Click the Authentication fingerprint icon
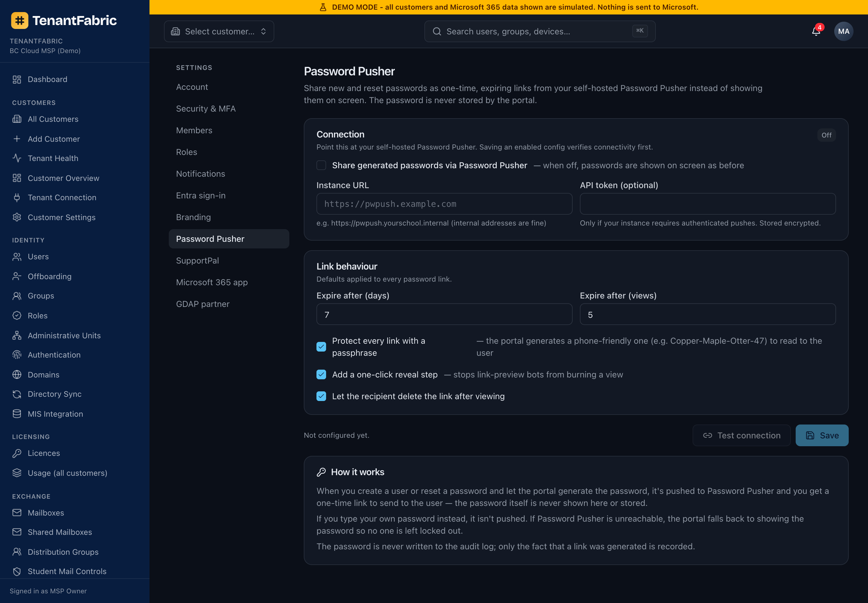 click(x=17, y=355)
